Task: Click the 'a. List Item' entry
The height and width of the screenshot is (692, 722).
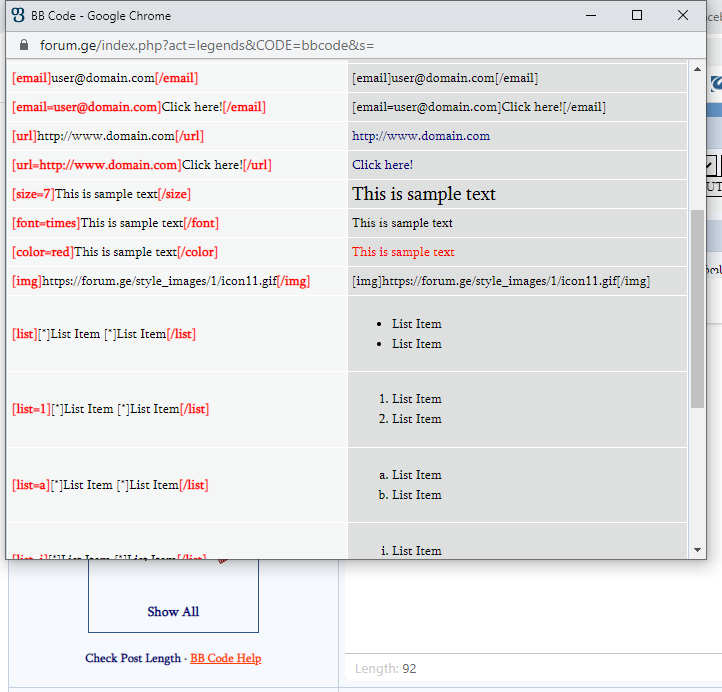Action: [410, 475]
